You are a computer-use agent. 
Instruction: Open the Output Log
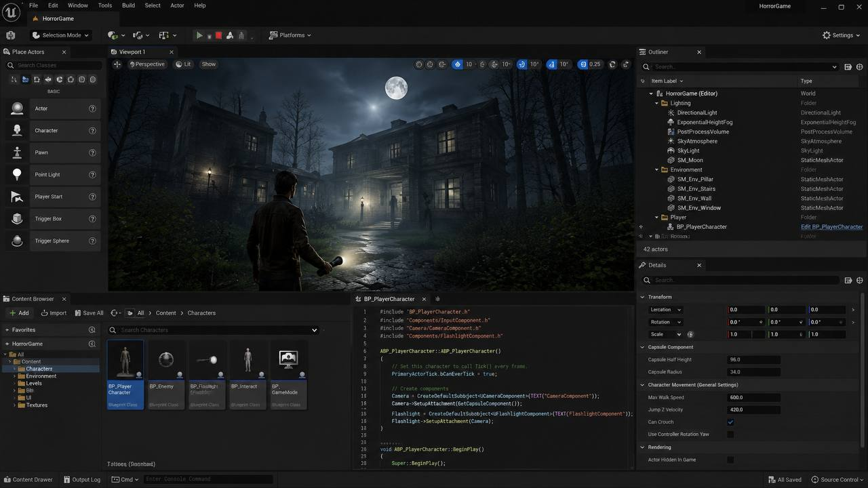coord(81,480)
